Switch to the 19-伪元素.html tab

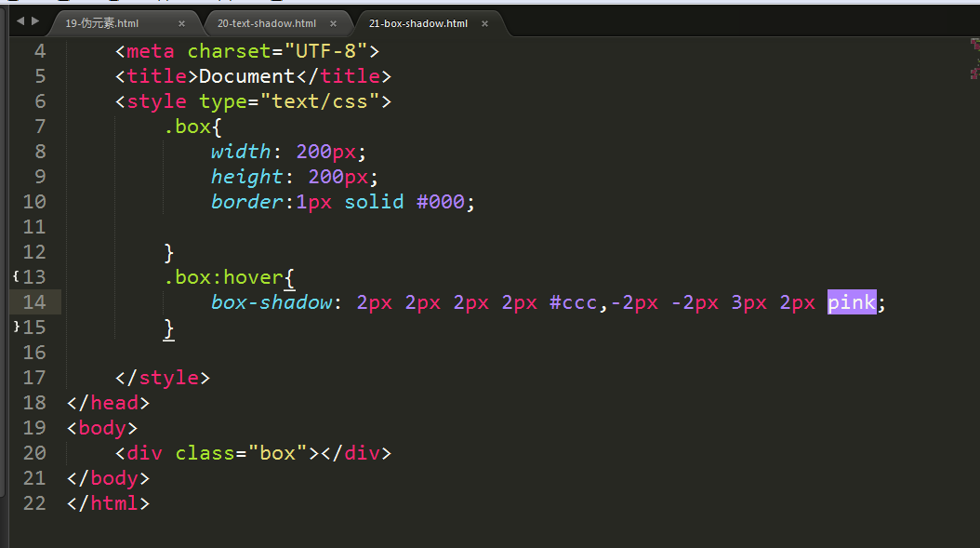(102, 23)
